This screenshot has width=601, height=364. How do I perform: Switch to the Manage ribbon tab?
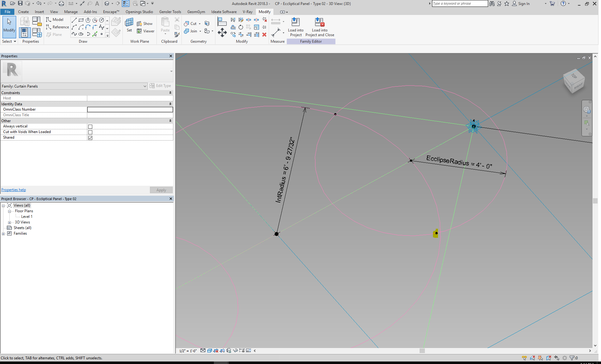point(71,12)
